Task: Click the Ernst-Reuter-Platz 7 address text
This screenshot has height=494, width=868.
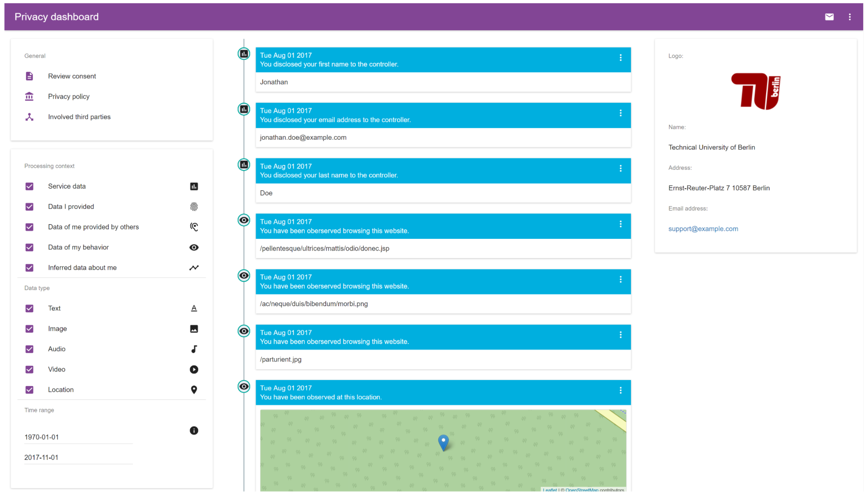Action: pos(719,188)
